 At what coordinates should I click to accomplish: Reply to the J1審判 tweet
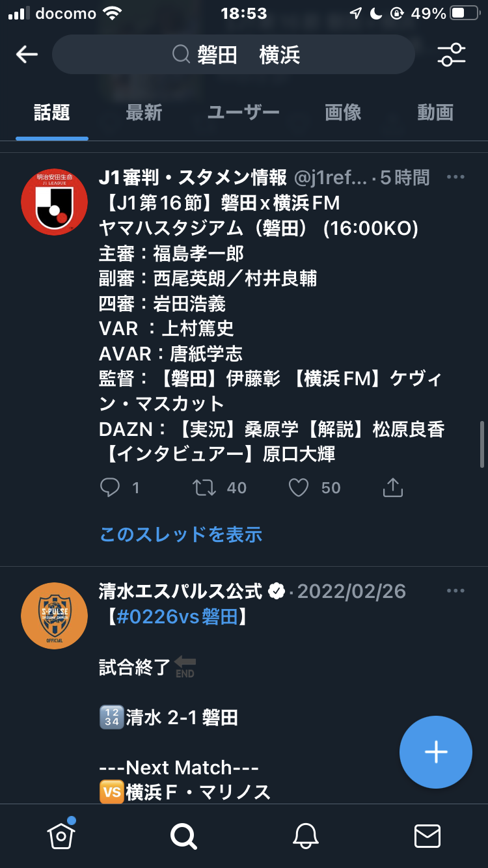pos(110,487)
